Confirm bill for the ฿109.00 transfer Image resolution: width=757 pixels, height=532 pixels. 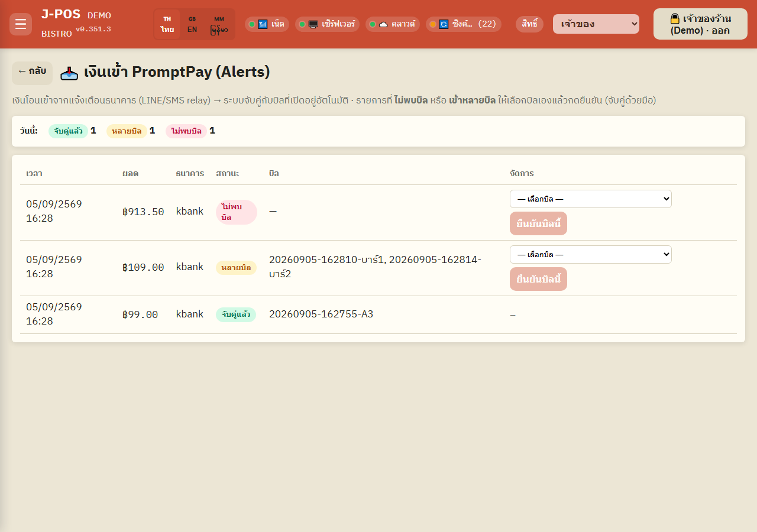pyautogui.click(x=538, y=279)
